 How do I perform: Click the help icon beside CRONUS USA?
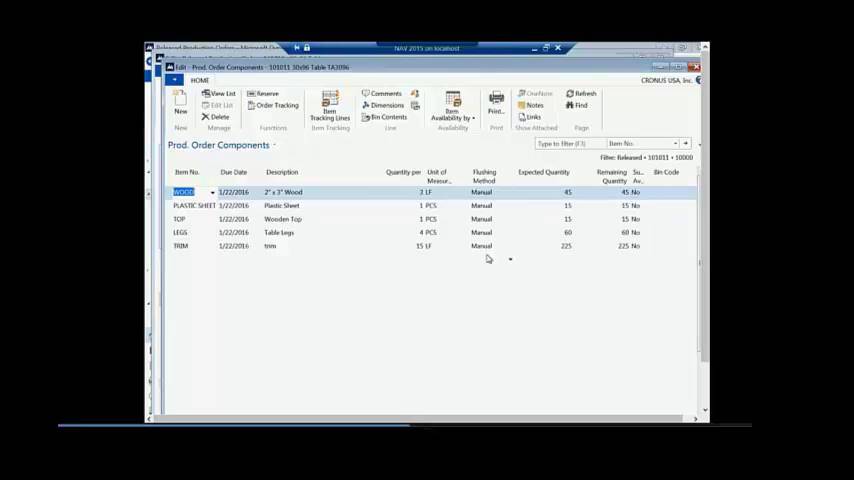pos(698,80)
